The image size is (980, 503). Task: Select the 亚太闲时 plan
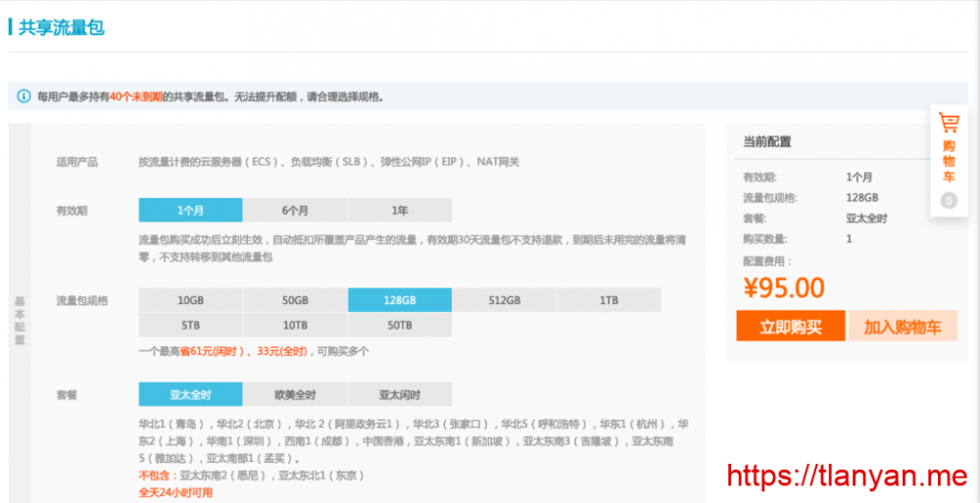coord(400,394)
